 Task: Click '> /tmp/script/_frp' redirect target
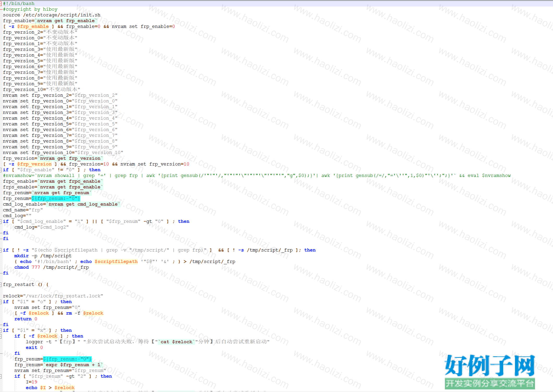[x=209, y=261]
